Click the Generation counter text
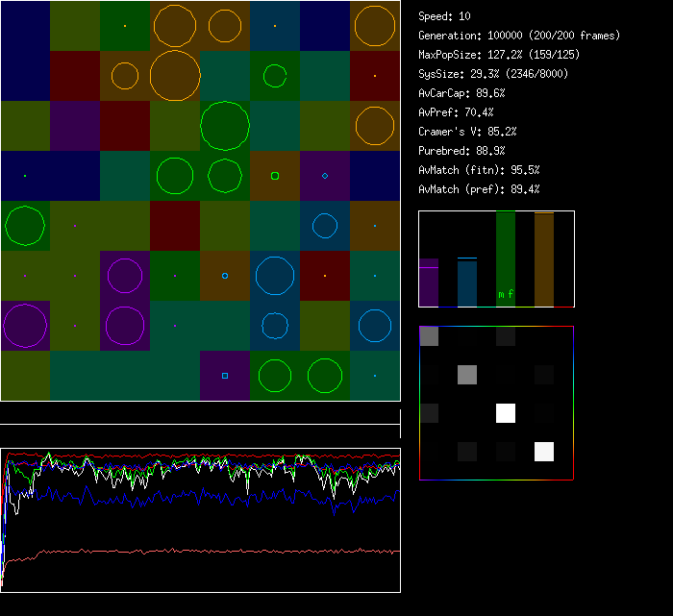 (x=519, y=36)
